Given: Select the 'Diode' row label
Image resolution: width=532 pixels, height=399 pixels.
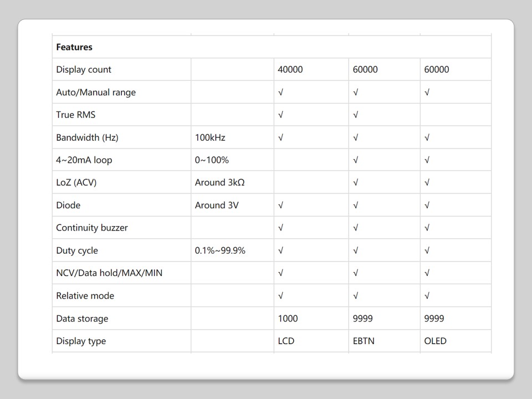Looking at the screenshot, I should point(68,205).
